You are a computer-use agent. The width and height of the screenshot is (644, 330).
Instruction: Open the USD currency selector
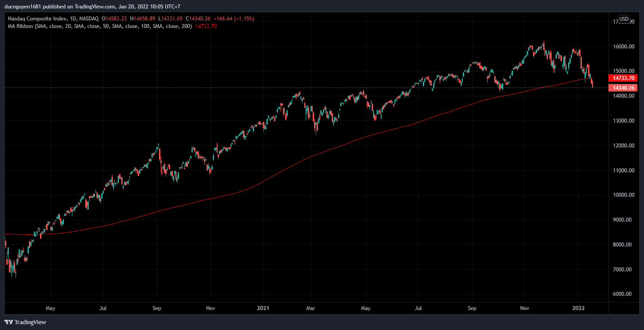(x=624, y=19)
